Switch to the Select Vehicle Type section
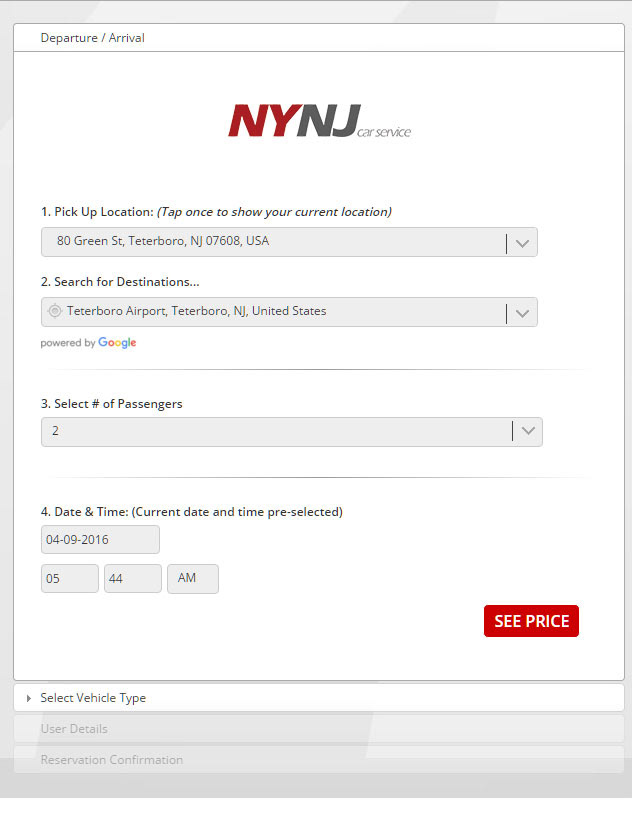Screen dimensions: 632x819 tap(93, 698)
